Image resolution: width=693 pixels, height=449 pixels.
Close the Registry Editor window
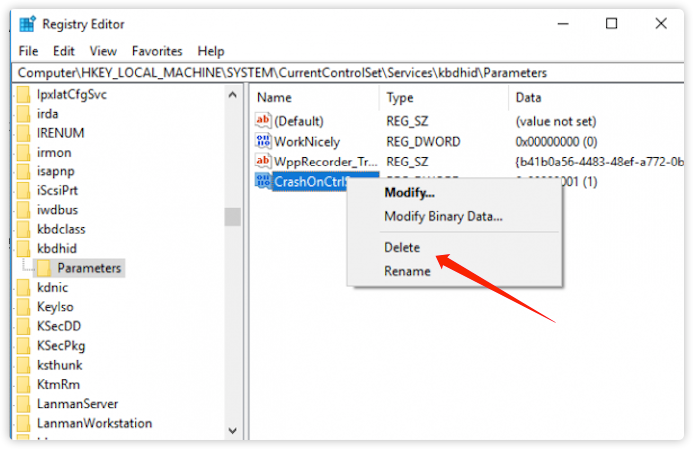coord(661,23)
